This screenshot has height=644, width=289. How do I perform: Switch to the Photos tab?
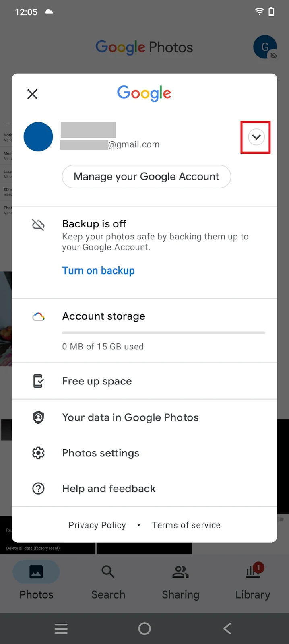36,581
